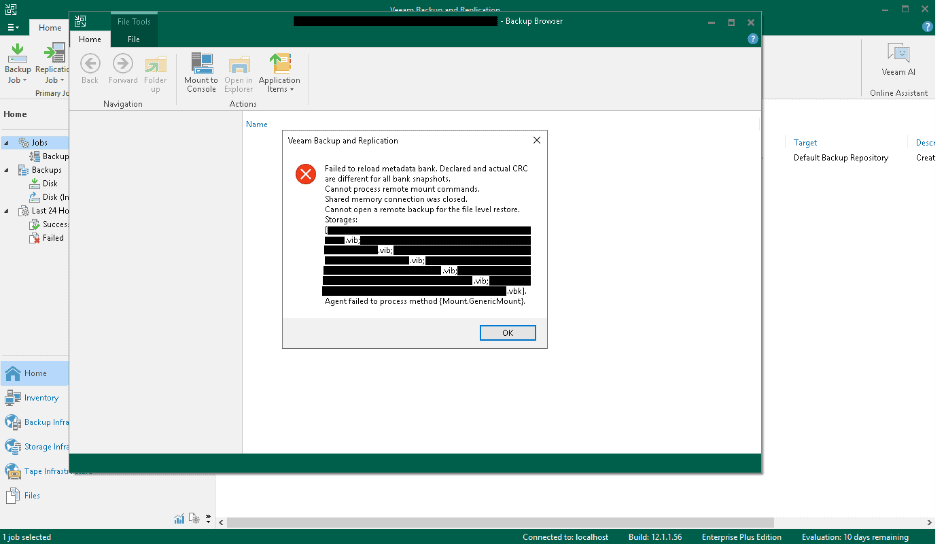The width and height of the screenshot is (936, 544).
Task: Click the Forward navigation icon
Action: click(x=123, y=63)
